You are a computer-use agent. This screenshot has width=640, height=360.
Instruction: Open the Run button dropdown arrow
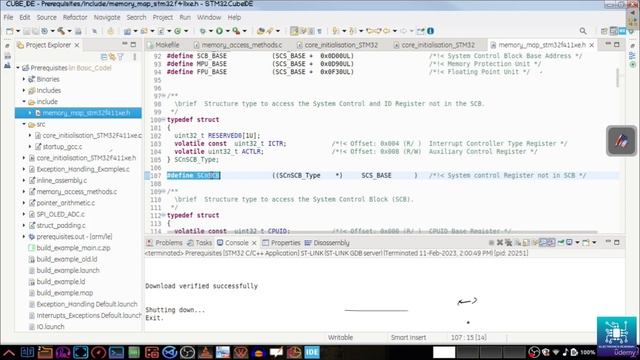(x=228, y=31)
